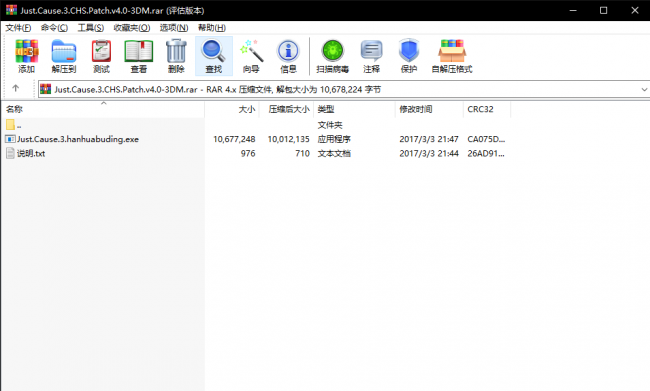Open the 命令(C) menu
This screenshot has height=391, width=650.
pyautogui.click(x=54, y=28)
